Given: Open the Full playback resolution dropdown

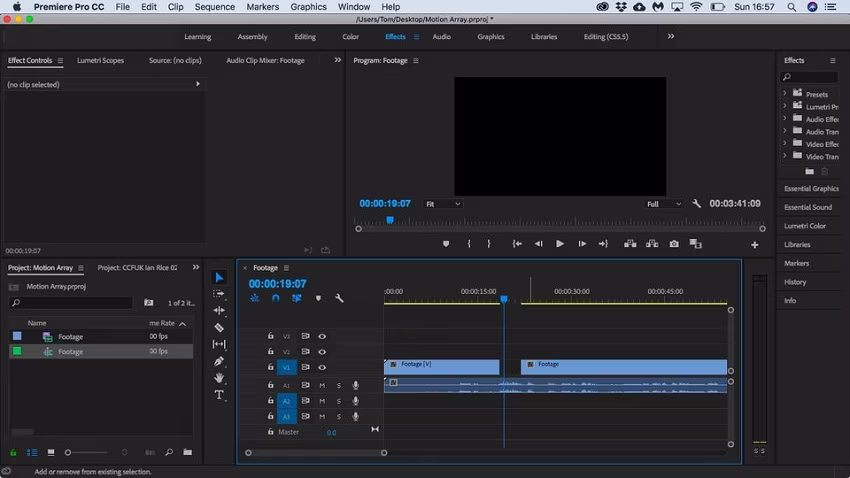Looking at the screenshot, I should [x=664, y=204].
